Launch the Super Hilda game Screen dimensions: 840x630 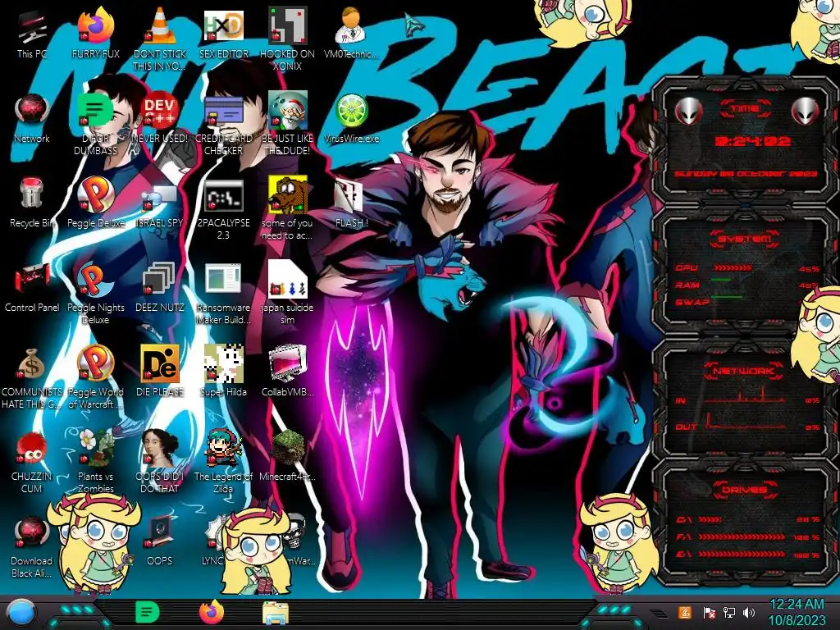[x=223, y=371]
